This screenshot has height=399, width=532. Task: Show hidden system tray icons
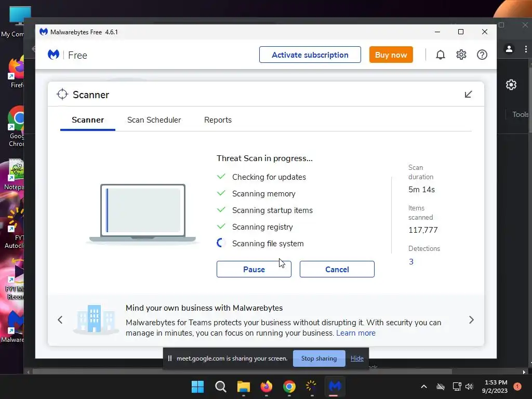tap(424, 387)
